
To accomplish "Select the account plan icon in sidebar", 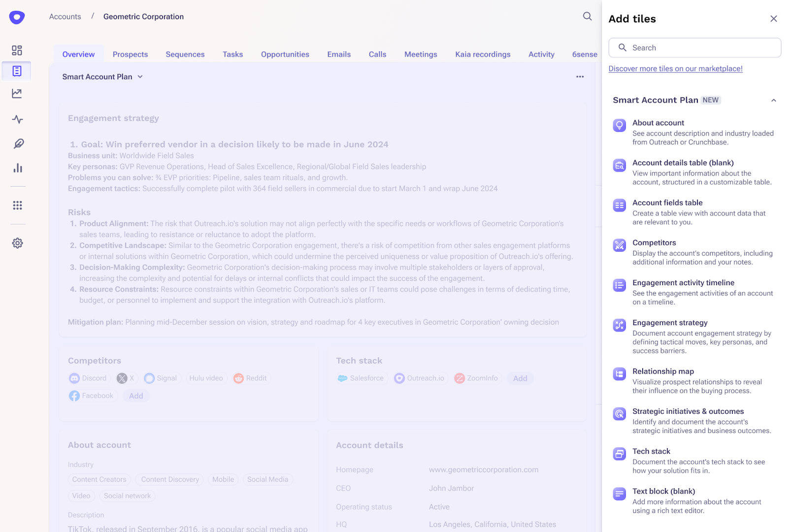I will point(17,70).
